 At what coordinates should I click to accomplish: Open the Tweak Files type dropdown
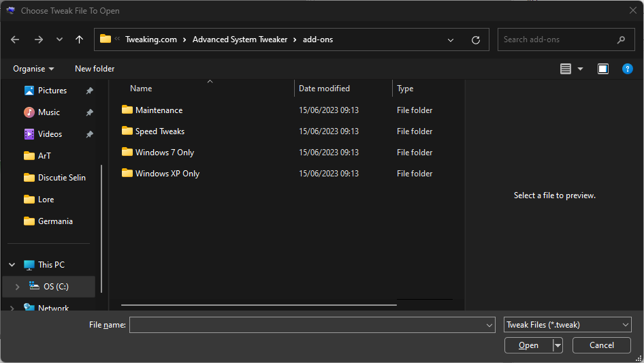pos(568,325)
